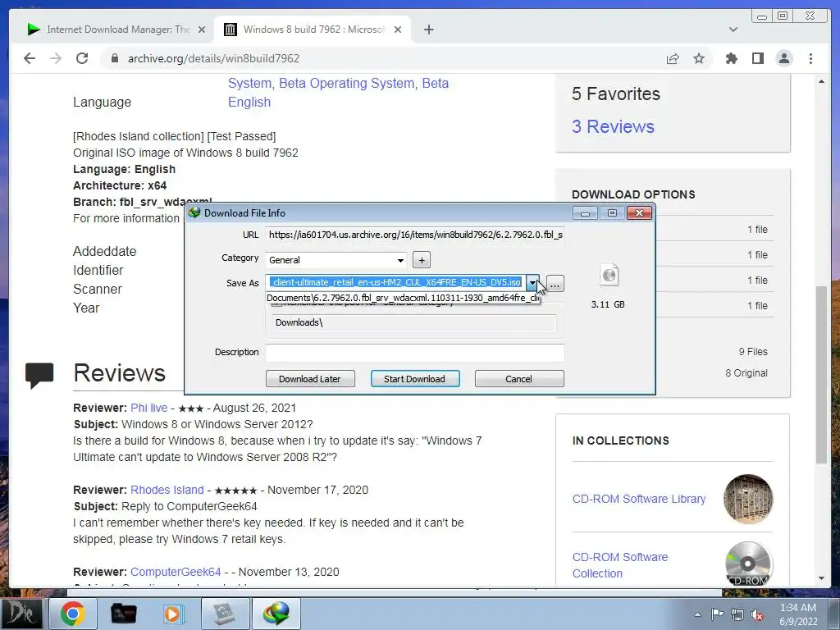Click the Description text field

[415, 352]
